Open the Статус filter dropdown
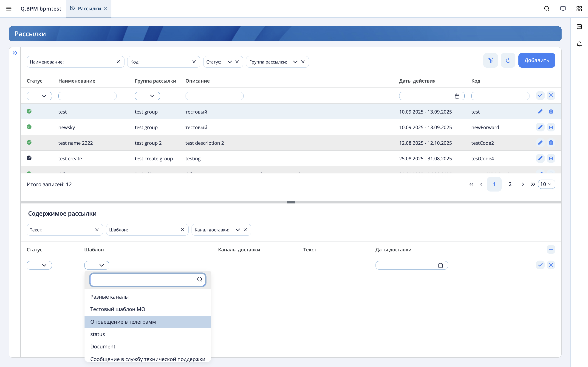Screen dimensions: 588x367 [229, 62]
